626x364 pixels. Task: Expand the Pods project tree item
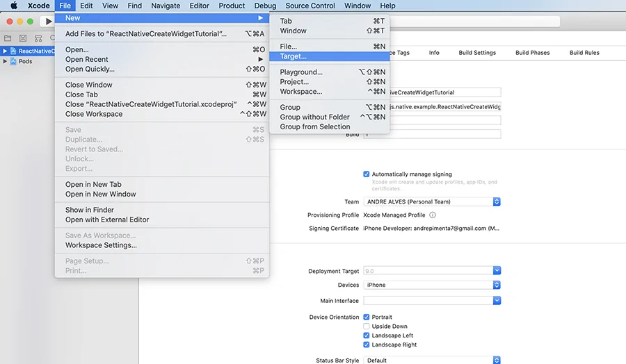(5, 61)
